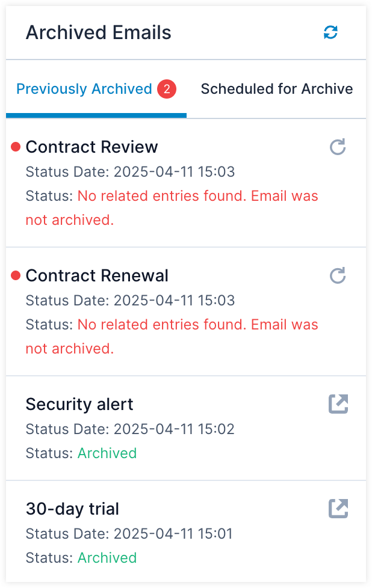Click the 30-day trial Archived status
Screen dimensions: 372x588
pos(107,557)
